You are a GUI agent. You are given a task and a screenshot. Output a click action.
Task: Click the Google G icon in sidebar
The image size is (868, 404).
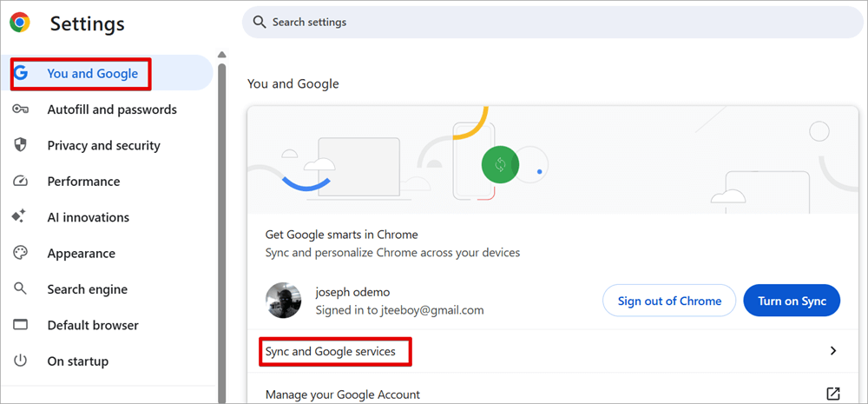21,74
